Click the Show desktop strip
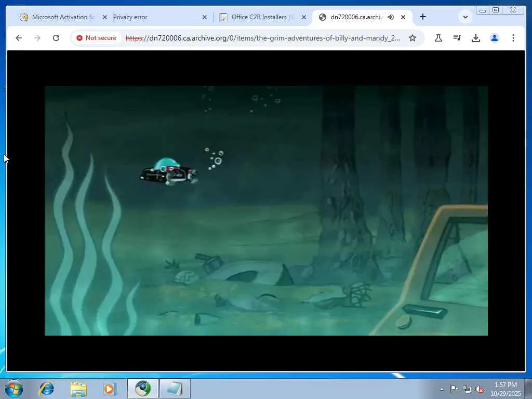 (x=528, y=389)
